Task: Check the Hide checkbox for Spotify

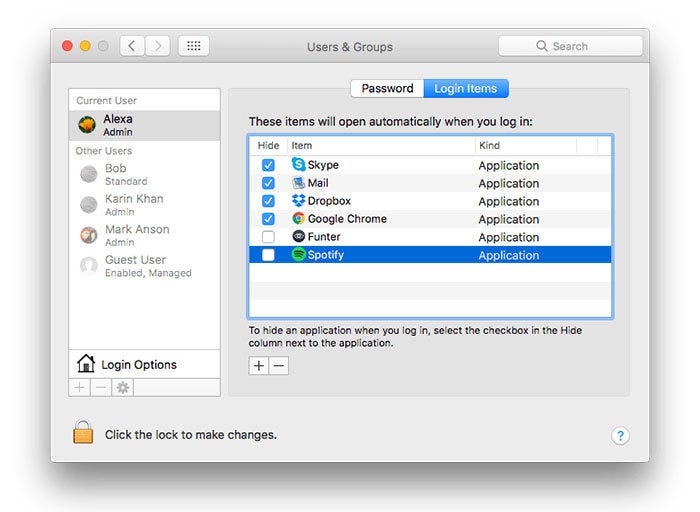Action: point(268,254)
